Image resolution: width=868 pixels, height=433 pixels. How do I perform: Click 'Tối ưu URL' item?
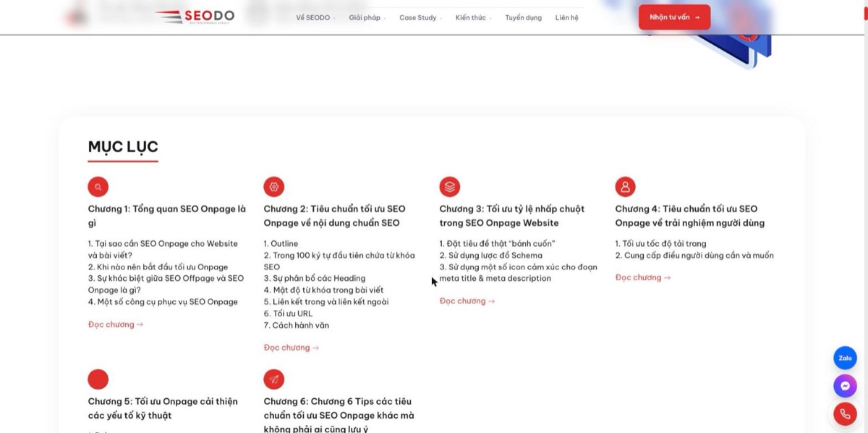point(288,314)
